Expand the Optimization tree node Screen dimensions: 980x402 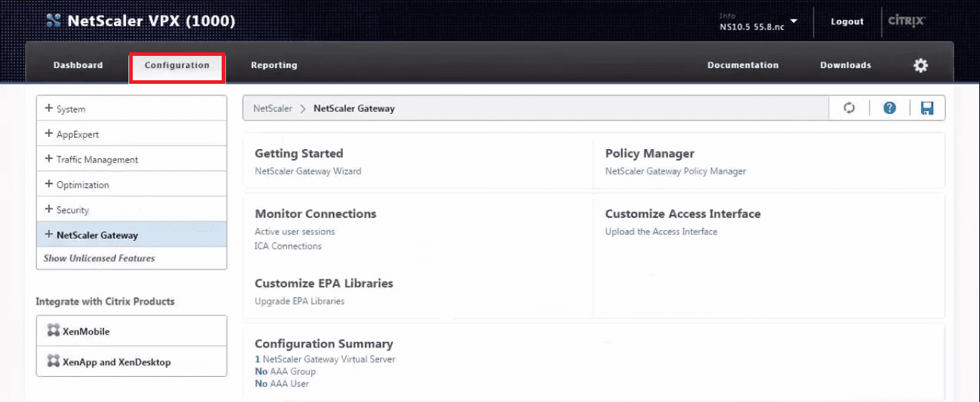[x=49, y=184]
